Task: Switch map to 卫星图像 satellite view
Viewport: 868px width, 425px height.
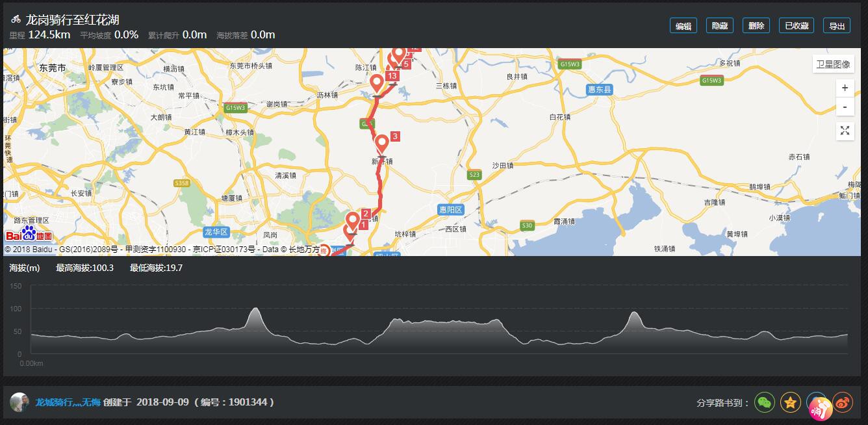Action: click(x=833, y=64)
